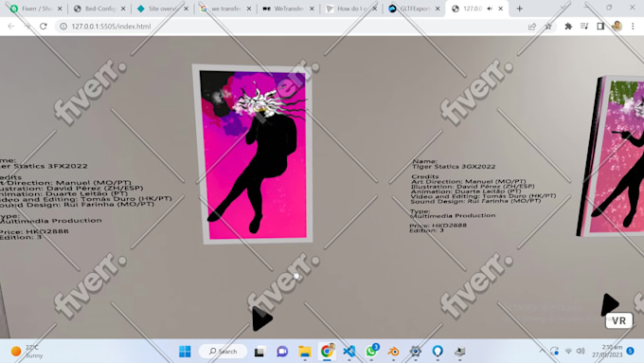Open the Windows Start menu
644x363 pixels.
coord(185,352)
